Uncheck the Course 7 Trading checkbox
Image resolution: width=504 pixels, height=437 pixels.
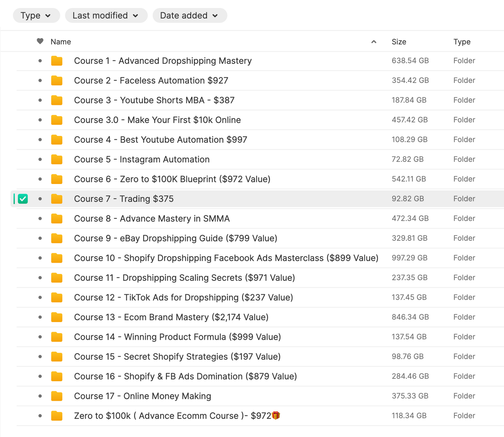click(x=23, y=199)
